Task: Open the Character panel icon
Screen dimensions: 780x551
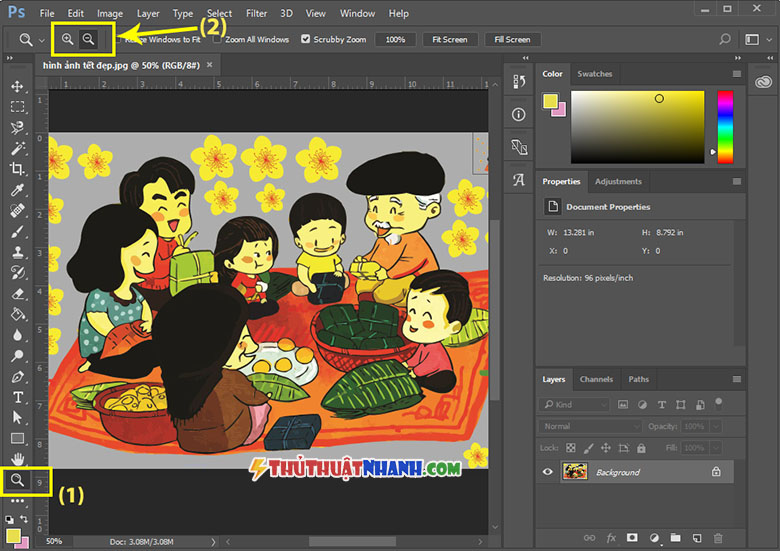Action: (x=519, y=180)
